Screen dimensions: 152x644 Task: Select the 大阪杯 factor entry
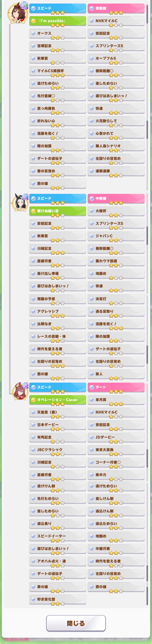[116, 211]
